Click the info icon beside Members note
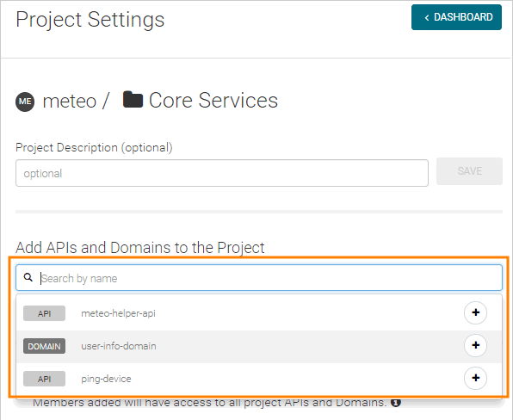The width and height of the screenshot is (513, 420). 396,402
